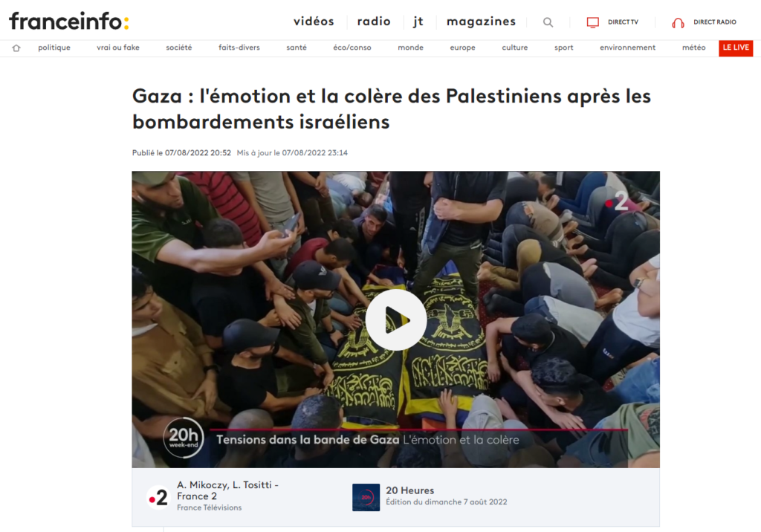761x532 pixels.
Task: Open the 20 Heures edition link
Action: [x=446, y=496]
